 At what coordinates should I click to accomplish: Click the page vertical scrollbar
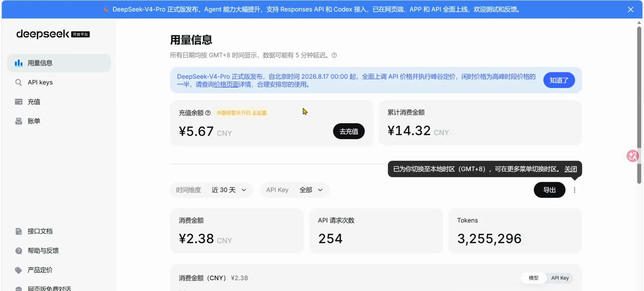pyautogui.click(x=639, y=105)
